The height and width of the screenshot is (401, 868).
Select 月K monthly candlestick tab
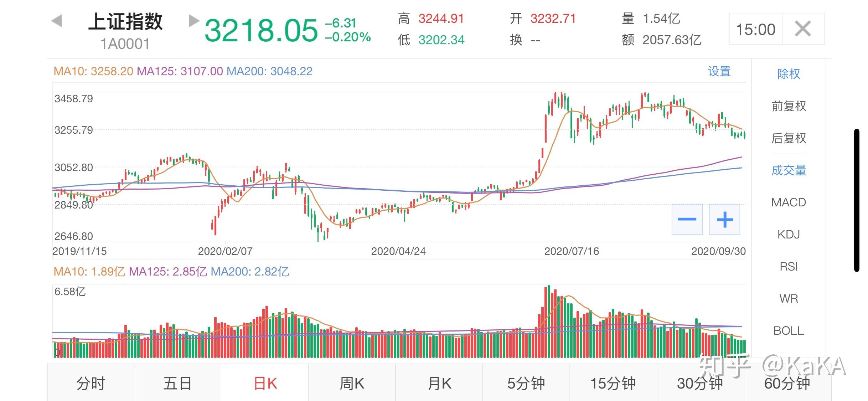coord(439,383)
